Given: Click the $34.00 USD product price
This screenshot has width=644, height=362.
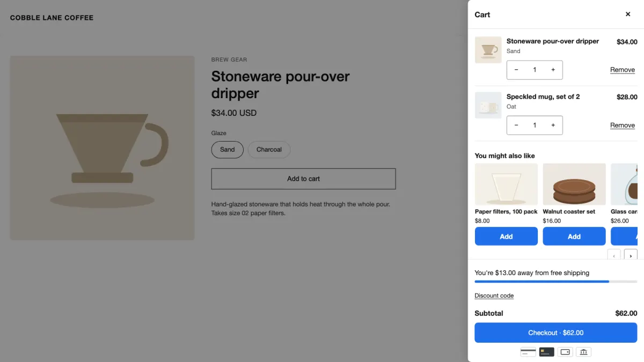Looking at the screenshot, I should point(234,113).
